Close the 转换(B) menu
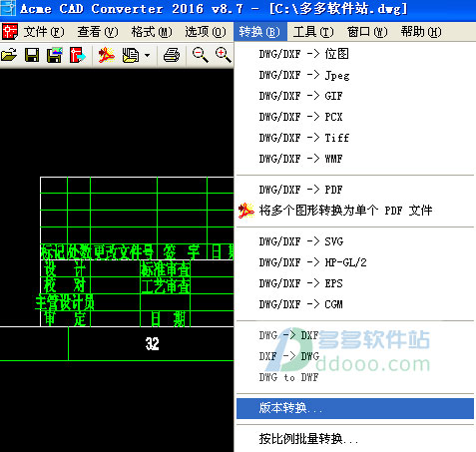Image resolution: width=476 pixels, height=452 pixels. coord(260,32)
